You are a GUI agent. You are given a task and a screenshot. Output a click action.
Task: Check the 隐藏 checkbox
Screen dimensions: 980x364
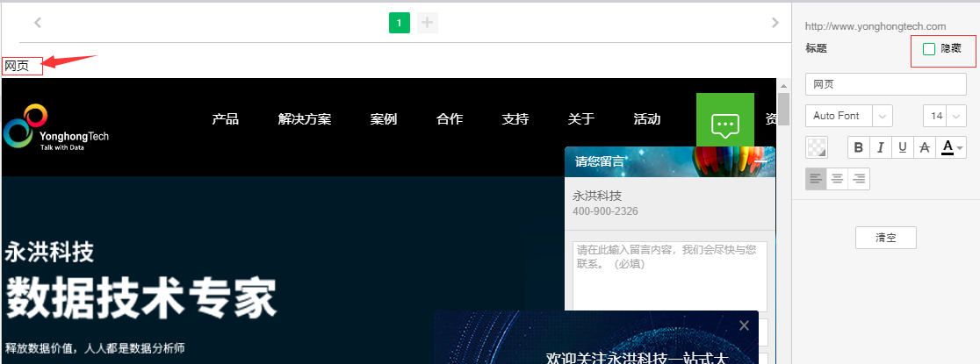pos(929,49)
